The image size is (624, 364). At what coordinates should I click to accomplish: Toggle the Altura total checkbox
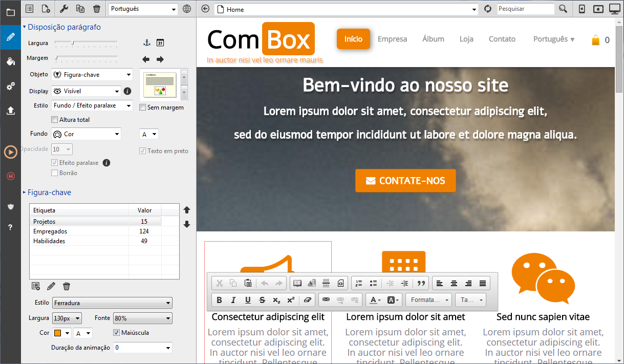click(x=55, y=120)
